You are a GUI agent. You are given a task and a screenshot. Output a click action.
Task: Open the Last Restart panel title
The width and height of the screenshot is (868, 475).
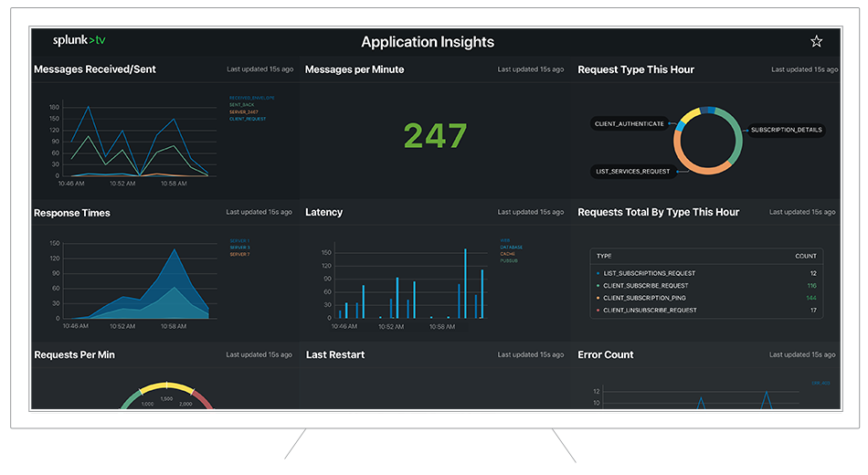tap(335, 354)
